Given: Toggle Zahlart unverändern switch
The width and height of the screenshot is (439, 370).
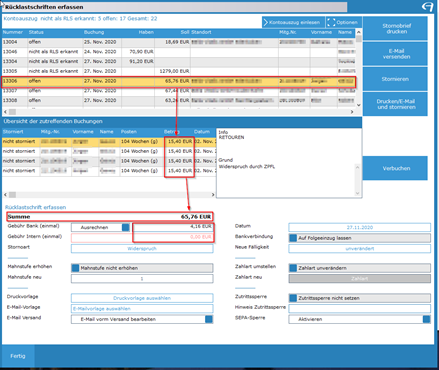Looking at the screenshot, I should 293,268.
